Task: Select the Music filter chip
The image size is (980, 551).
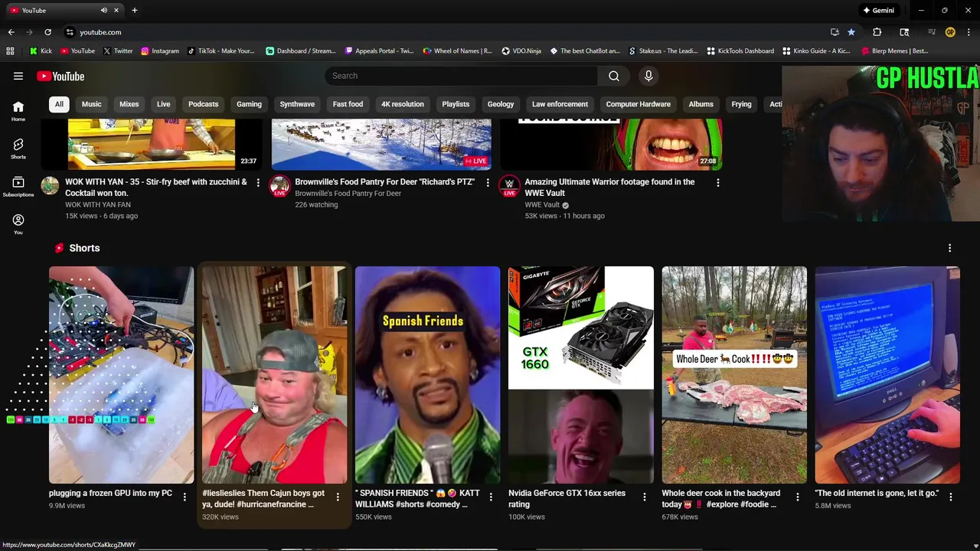Action: point(92,104)
